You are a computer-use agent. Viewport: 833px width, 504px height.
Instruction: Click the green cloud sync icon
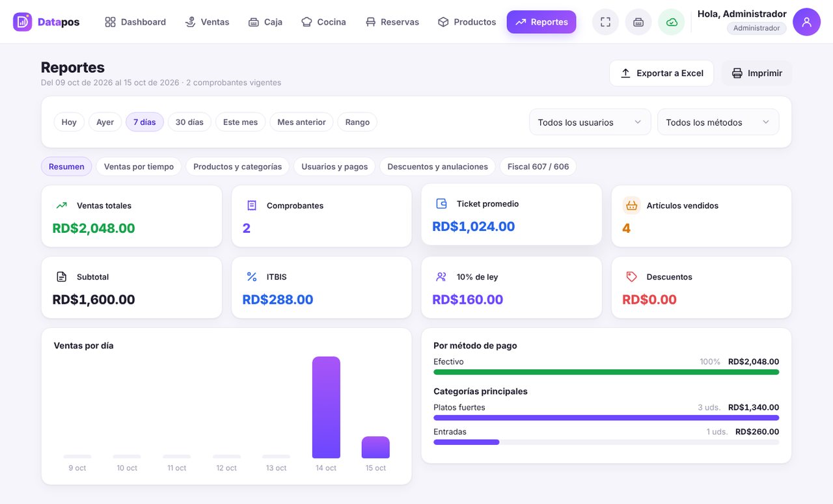[x=672, y=22]
